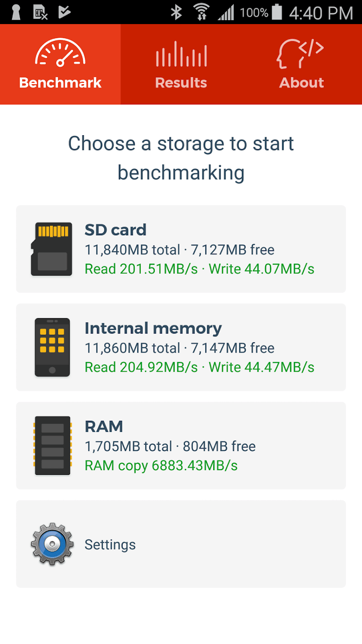Switch to the Benchmark tab
Screen dimensions: 362x644
pyautogui.click(x=60, y=82)
